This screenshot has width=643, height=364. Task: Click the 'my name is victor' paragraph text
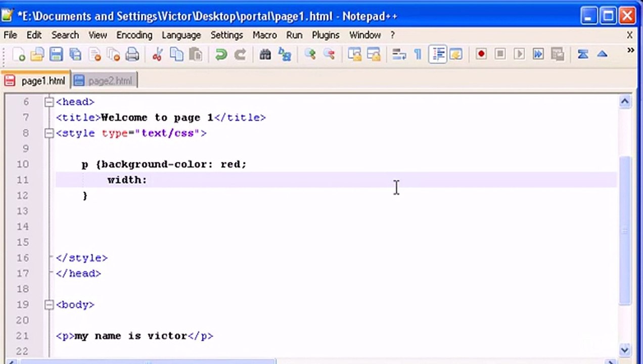point(131,336)
